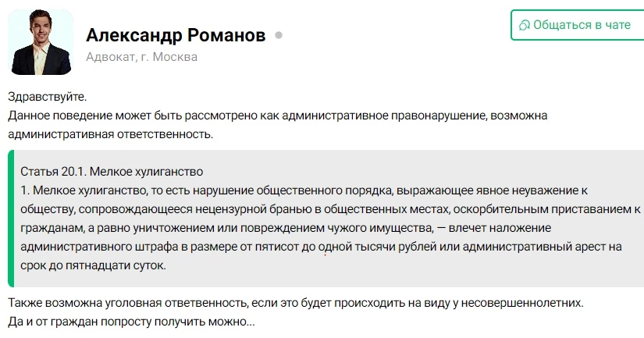Click the 'Общаться в чате' button
This screenshot has height=338, width=644.
(x=578, y=25)
